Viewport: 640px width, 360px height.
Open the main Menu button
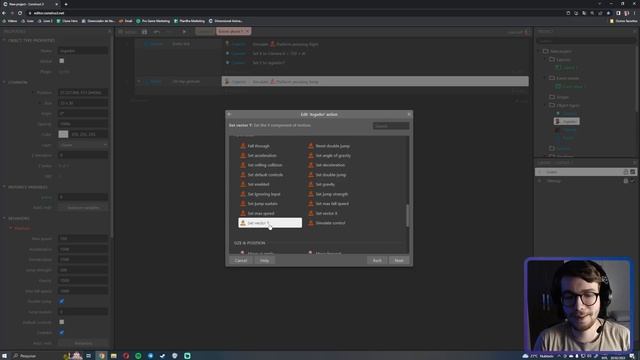click(127, 31)
